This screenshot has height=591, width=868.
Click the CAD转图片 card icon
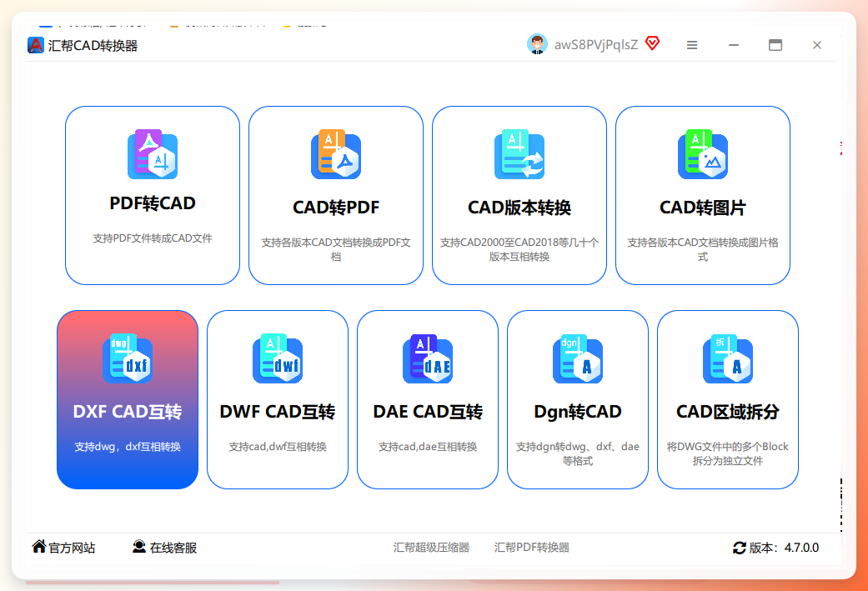pyautogui.click(x=702, y=154)
